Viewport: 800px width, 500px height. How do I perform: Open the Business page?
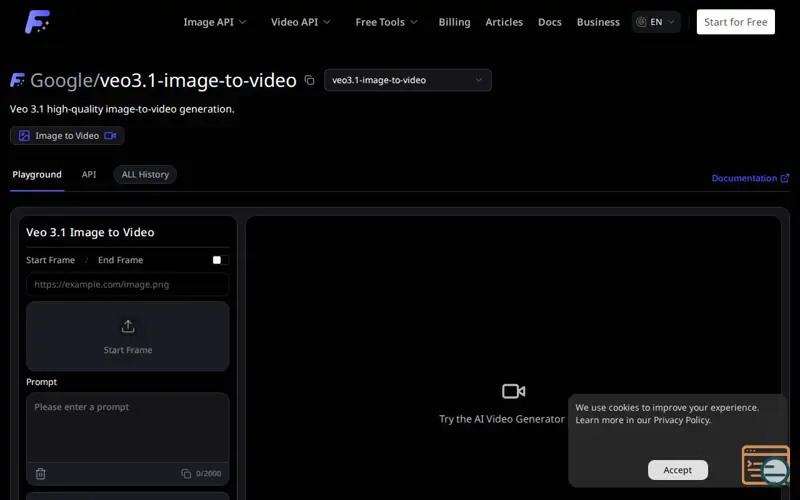pyautogui.click(x=598, y=22)
